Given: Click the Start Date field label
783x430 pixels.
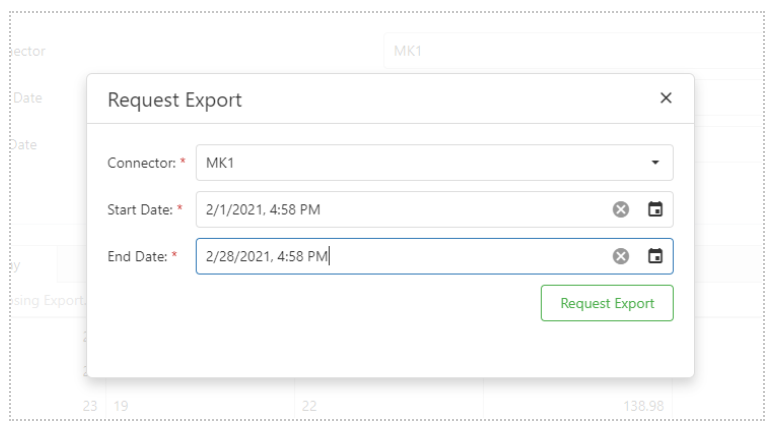Looking at the screenshot, I should coord(140,210).
